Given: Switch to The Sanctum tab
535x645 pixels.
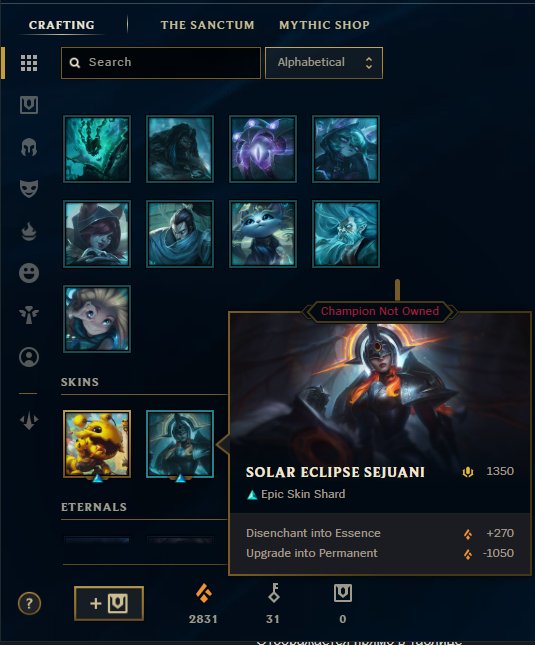Looking at the screenshot, I should 207,25.
